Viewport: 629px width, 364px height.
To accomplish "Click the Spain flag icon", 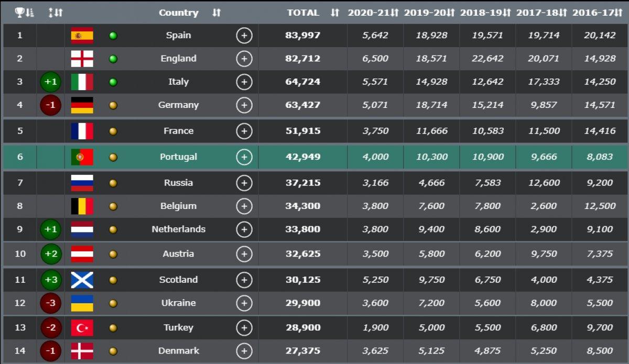I will click(x=82, y=36).
